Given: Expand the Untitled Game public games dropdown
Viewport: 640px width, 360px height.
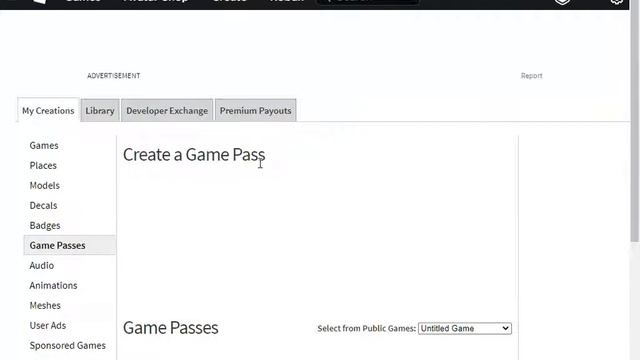Looking at the screenshot, I should click(x=465, y=328).
